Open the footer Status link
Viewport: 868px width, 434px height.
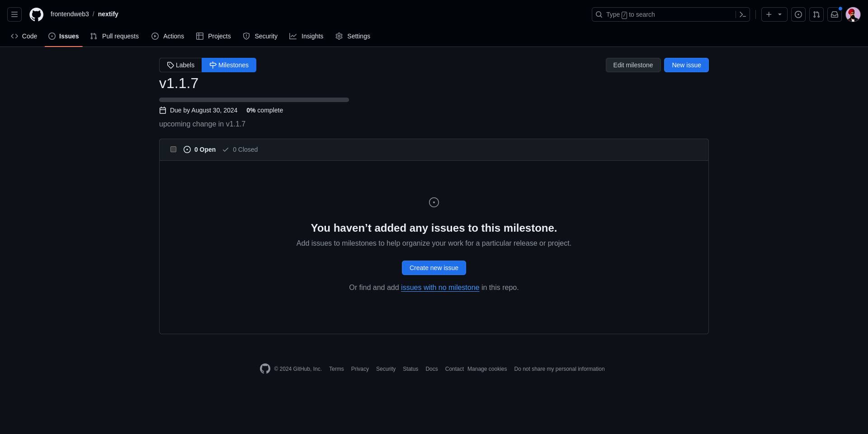click(410, 369)
